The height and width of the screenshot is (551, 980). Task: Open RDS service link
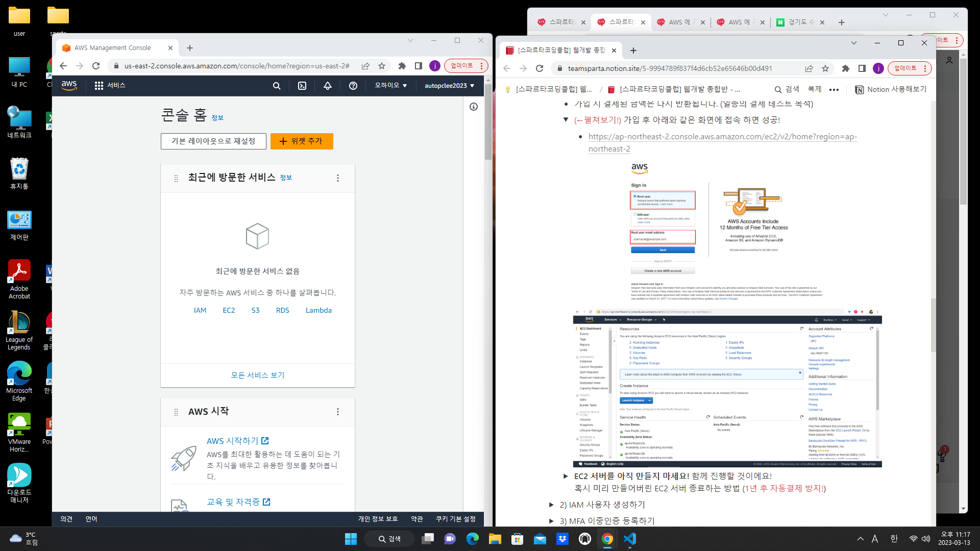coord(283,310)
